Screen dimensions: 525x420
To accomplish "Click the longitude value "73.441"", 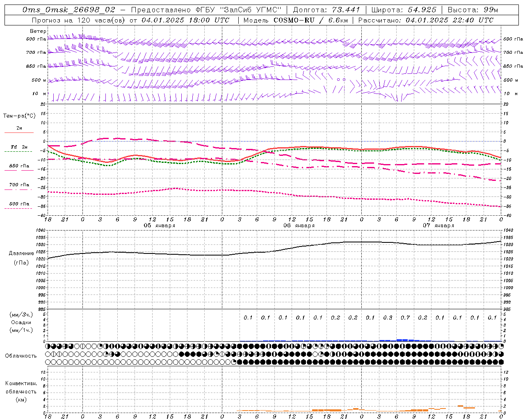I will pos(346,10).
